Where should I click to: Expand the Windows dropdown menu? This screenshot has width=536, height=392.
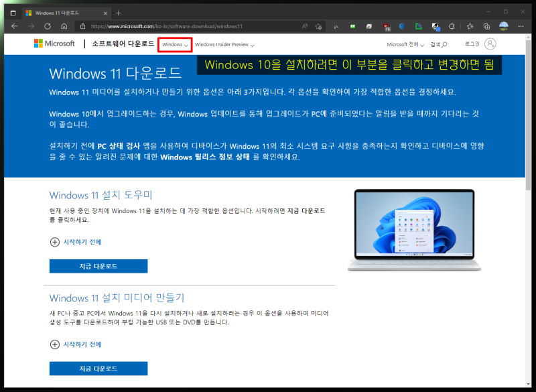click(175, 45)
